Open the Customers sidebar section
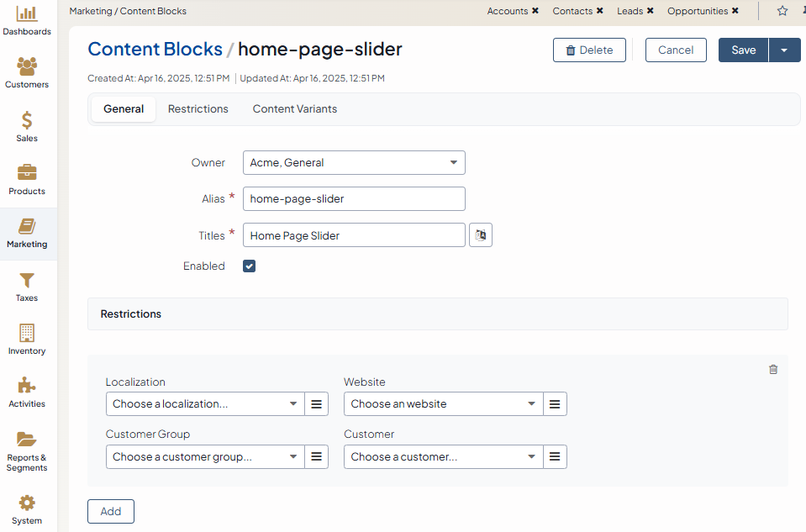The image size is (806, 532). coord(27,73)
